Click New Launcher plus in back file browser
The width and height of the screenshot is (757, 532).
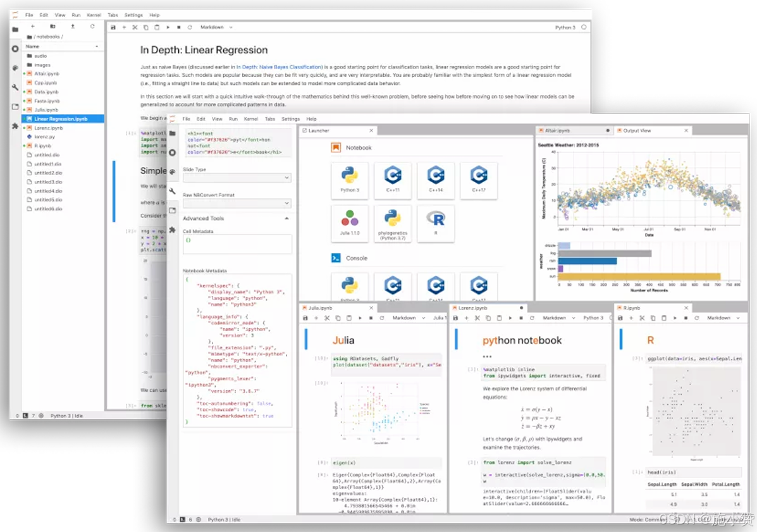coord(33,27)
